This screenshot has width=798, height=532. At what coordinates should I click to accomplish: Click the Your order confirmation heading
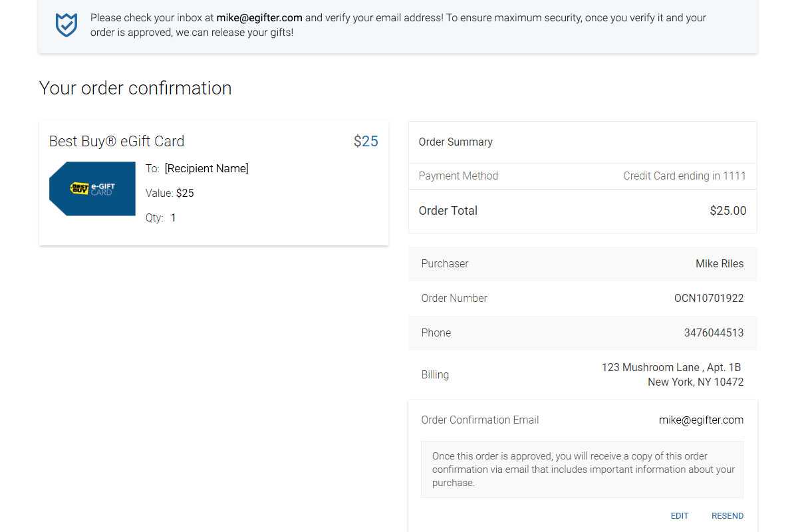tap(136, 88)
